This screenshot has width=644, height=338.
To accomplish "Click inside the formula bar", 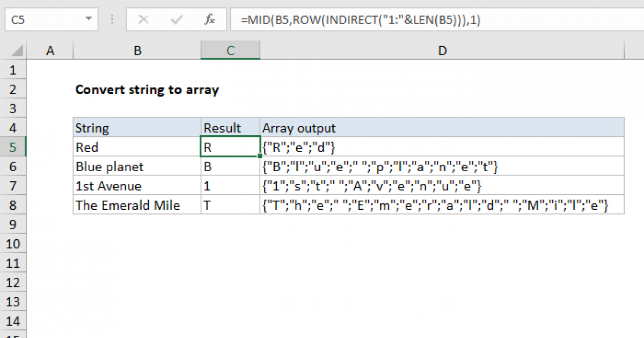I will coord(376,19).
